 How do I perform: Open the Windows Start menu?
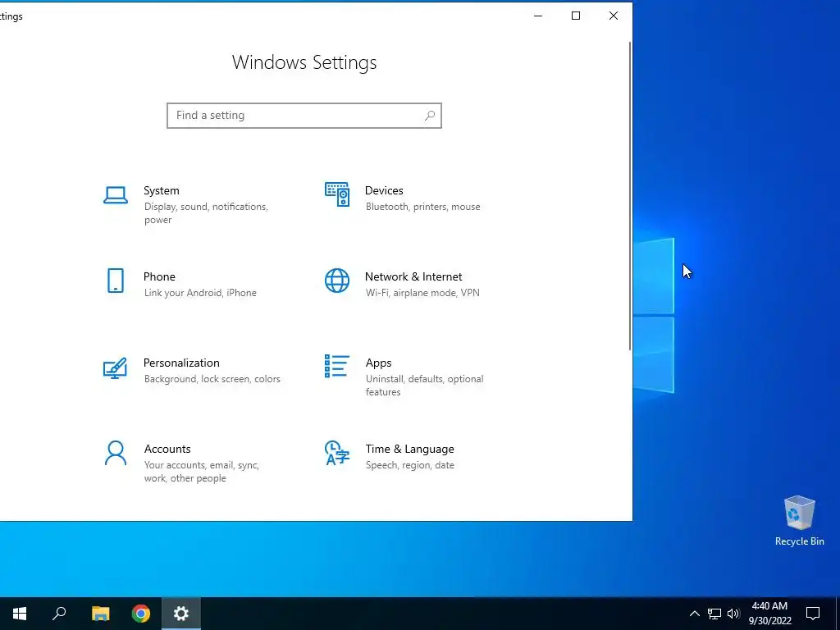pyautogui.click(x=20, y=614)
